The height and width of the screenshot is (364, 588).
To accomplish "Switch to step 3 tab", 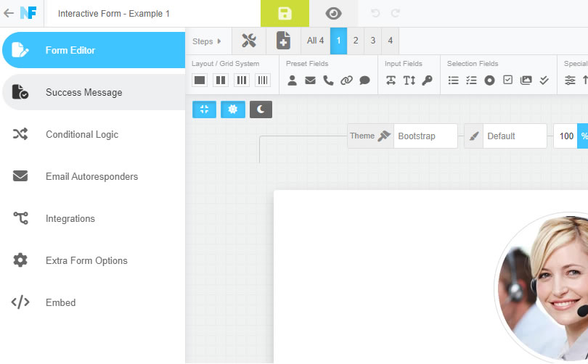I will pos(372,41).
